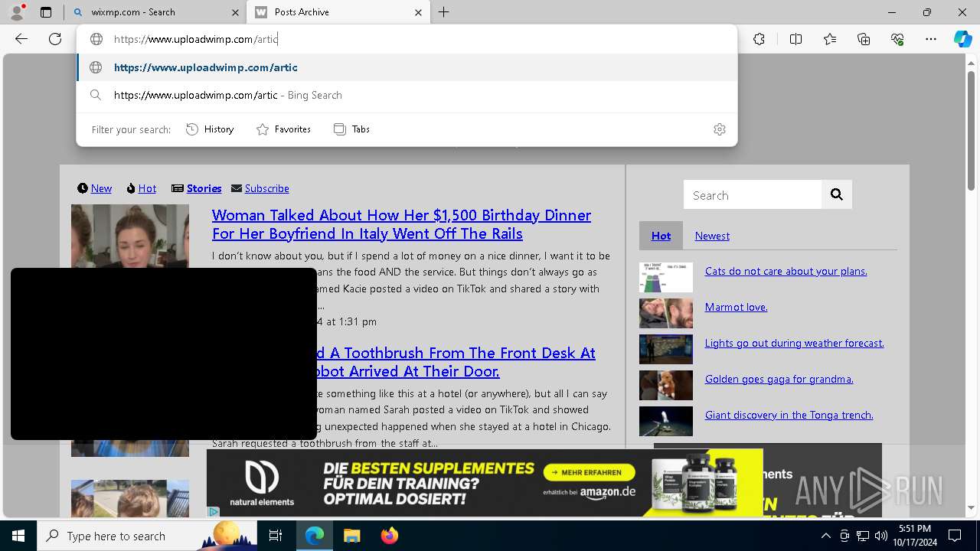980x551 pixels.
Task: Add a new browser tab
Action: (444, 12)
